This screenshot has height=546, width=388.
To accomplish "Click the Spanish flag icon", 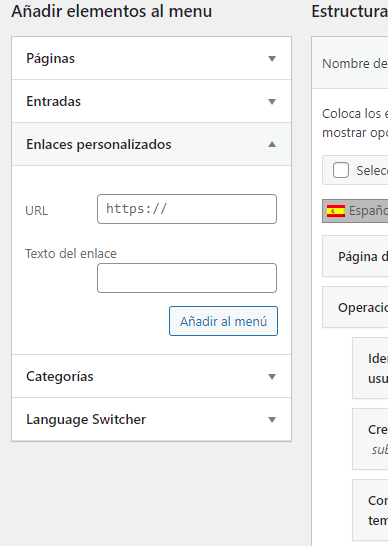I will point(336,211).
